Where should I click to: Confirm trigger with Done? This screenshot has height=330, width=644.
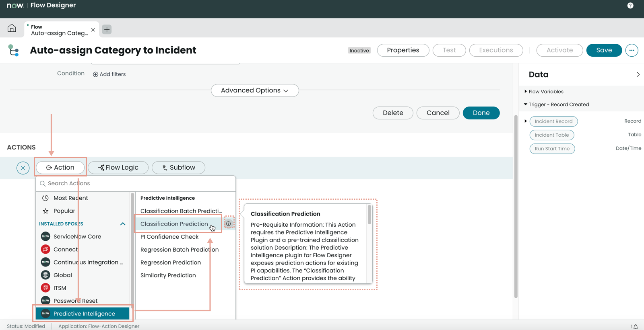point(481,113)
